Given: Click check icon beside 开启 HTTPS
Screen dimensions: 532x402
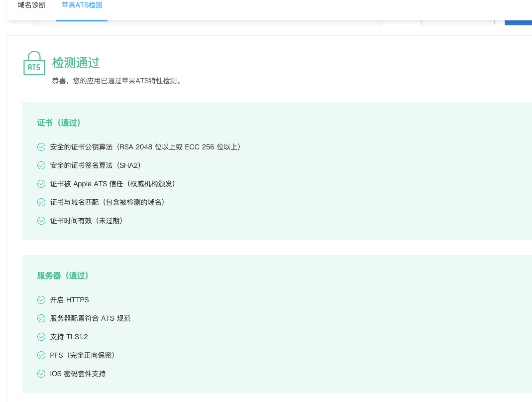Looking at the screenshot, I should click(x=41, y=300).
